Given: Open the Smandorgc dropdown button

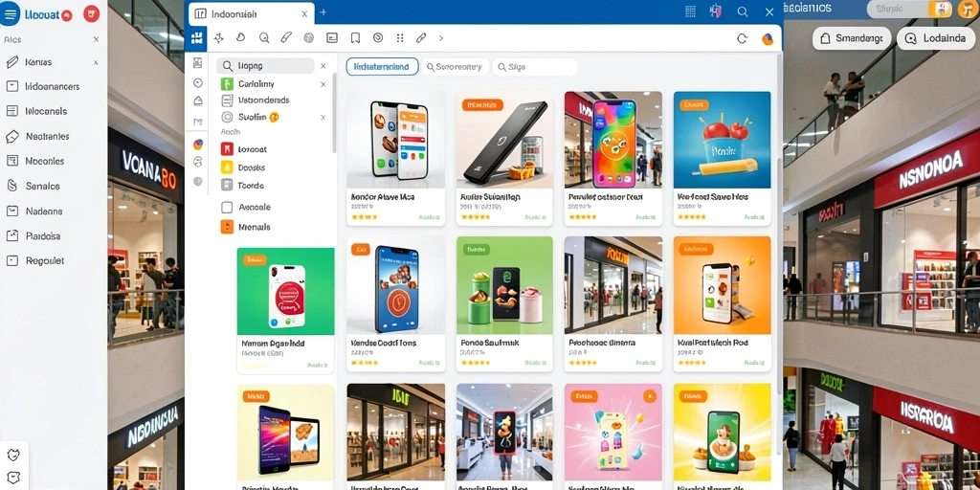Looking at the screenshot, I should click(851, 38).
